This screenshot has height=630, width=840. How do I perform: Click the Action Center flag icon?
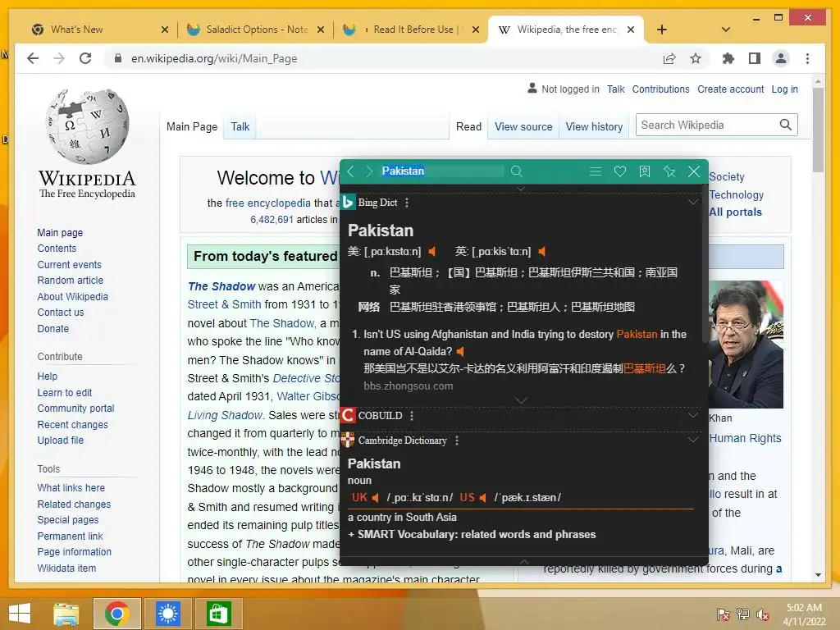coord(723,614)
